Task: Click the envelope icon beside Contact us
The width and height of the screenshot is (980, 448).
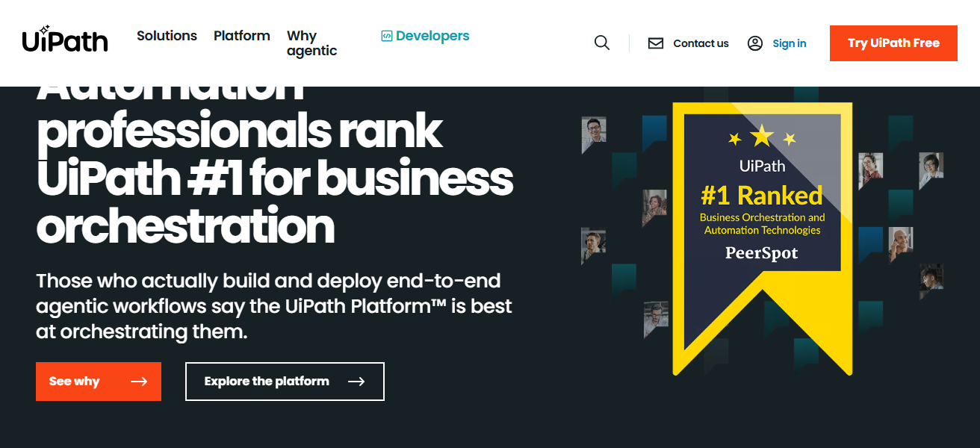Action: (x=655, y=43)
